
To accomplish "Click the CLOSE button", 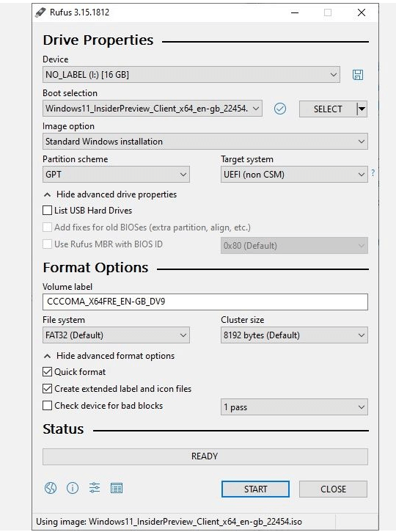I will click(333, 489).
